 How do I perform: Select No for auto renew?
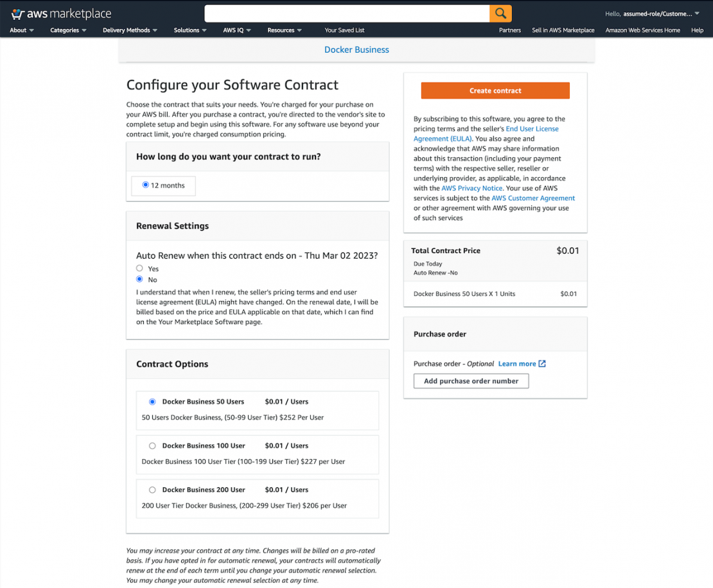139,279
